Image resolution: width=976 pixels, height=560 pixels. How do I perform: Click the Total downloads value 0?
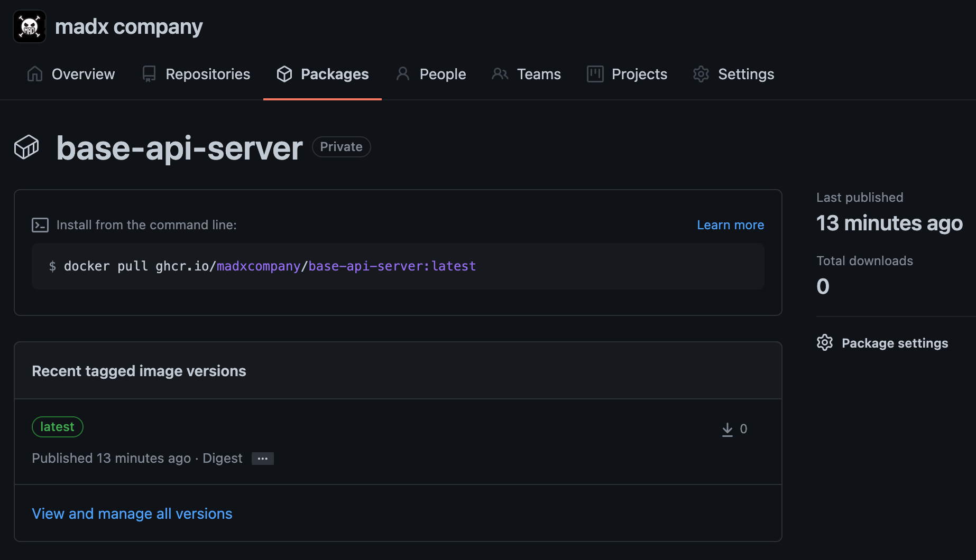[x=823, y=287]
